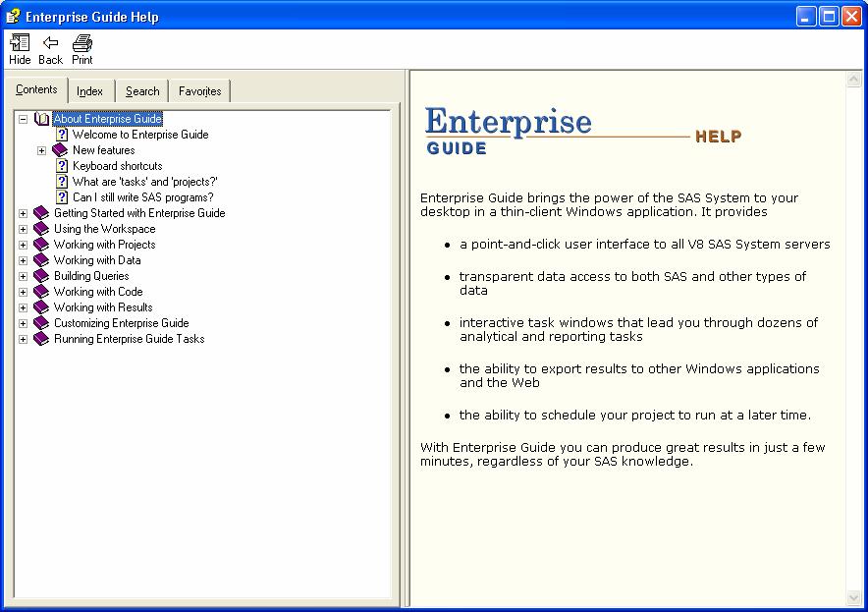
Task: Select Using the Workspace text
Action: pos(105,229)
